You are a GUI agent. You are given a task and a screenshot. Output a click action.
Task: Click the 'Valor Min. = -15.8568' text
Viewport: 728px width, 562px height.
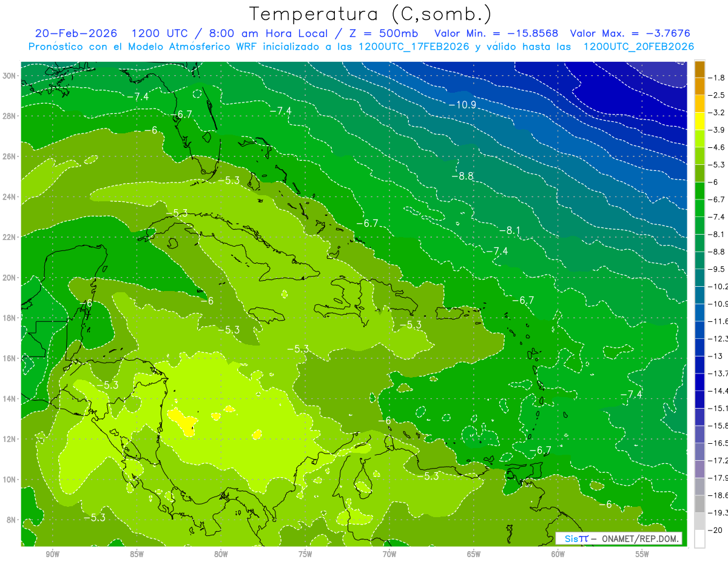point(497,33)
